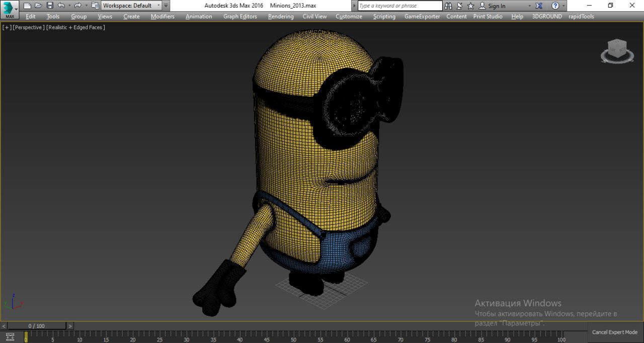
Task: Click the Help question mark icon
Action: click(555, 6)
